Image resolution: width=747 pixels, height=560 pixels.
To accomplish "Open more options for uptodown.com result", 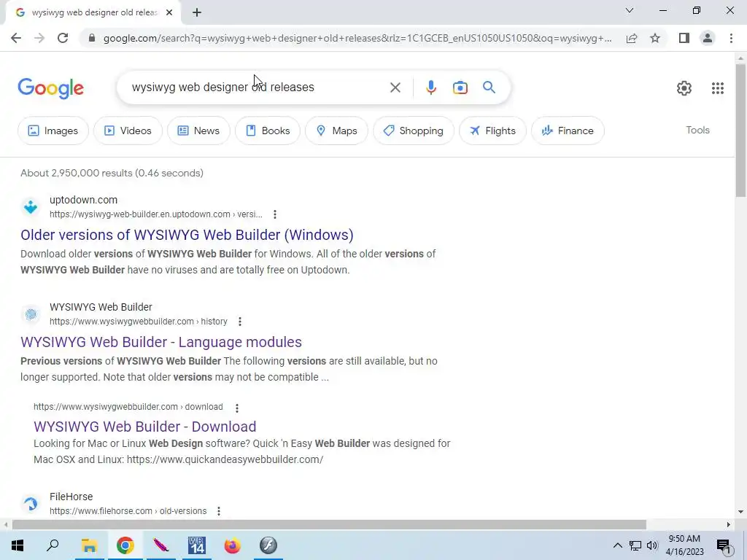I will 275,214.
